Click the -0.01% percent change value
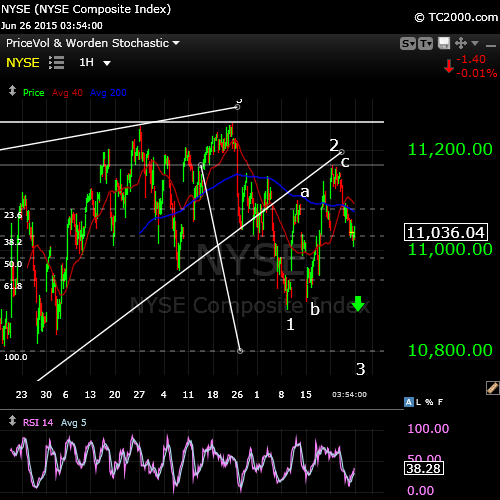The image size is (500, 500). click(x=477, y=73)
